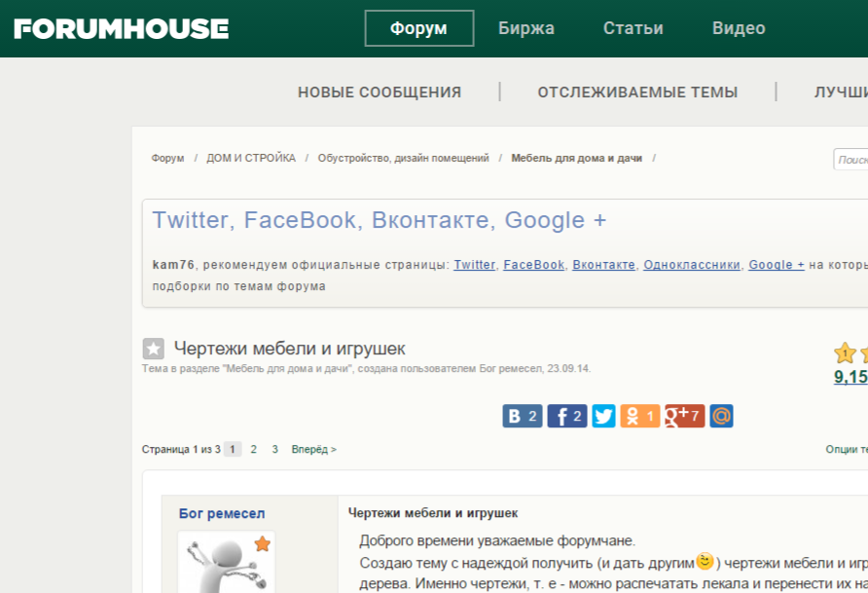
Task: Share thread on Twitter bird icon
Action: (x=603, y=416)
